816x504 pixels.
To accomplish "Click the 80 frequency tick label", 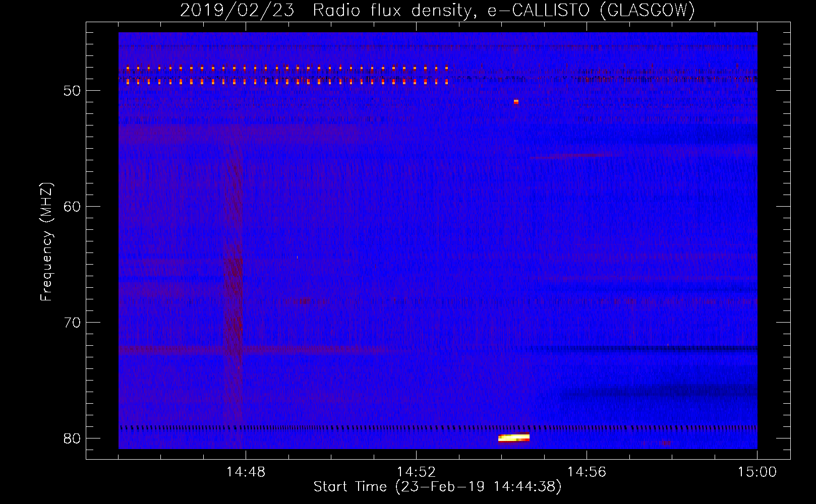I will coord(72,438).
